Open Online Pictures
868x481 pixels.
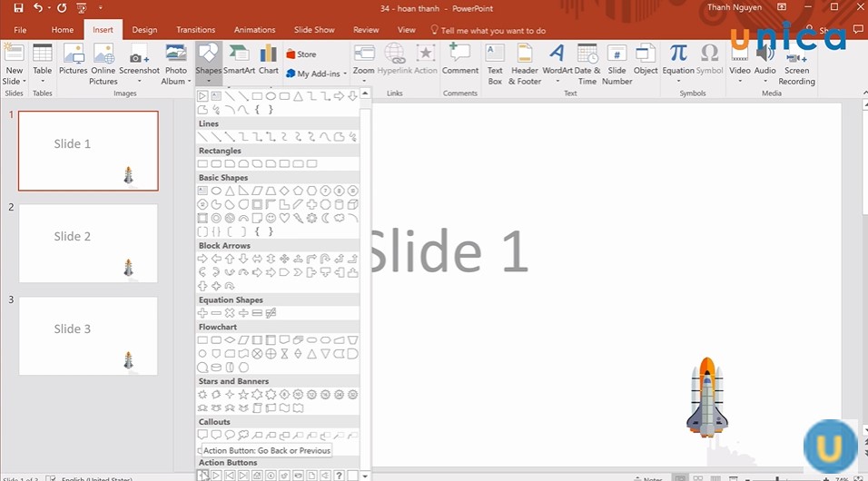(104, 64)
